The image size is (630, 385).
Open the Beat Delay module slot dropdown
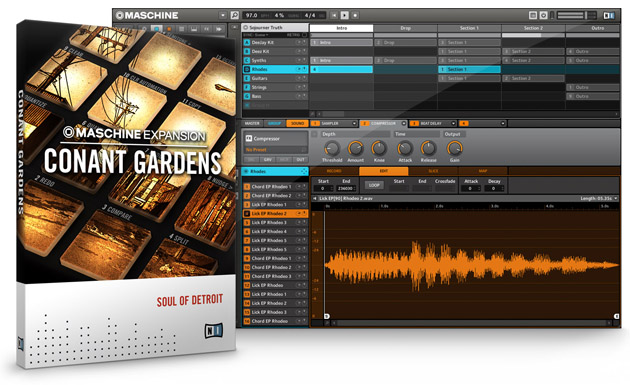click(x=453, y=123)
